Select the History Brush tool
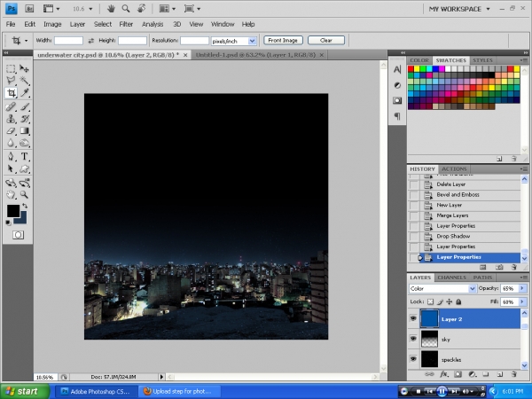The width and height of the screenshot is (532, 399). click(x=24, y=119)
